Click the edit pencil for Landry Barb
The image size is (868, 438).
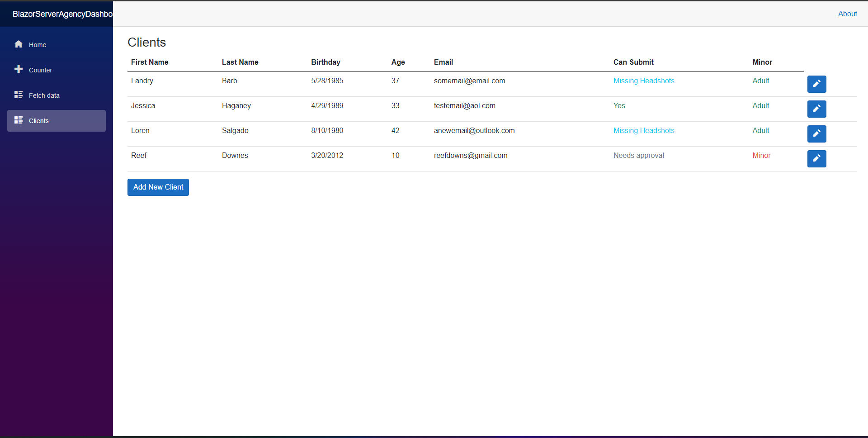816,84
